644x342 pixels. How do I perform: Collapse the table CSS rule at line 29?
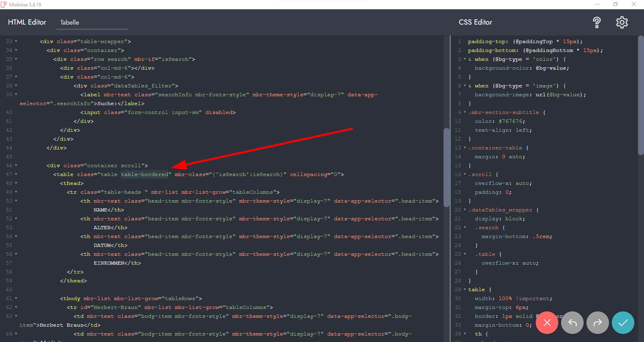[x=465, y=290]
